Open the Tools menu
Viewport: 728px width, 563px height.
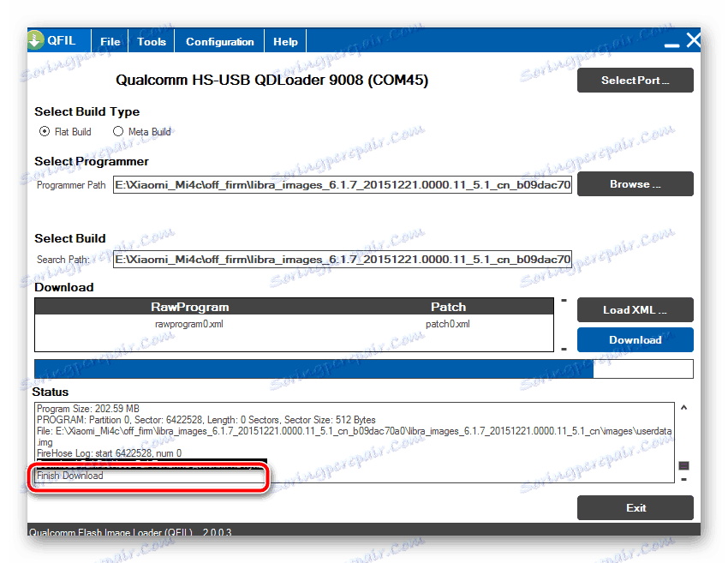[151, 40]
